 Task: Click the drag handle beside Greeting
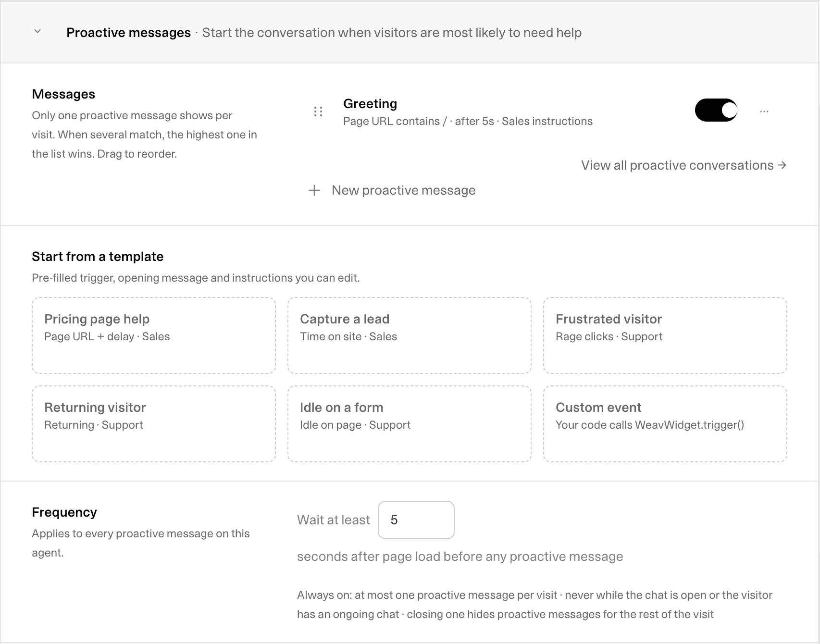coord(318,111)
